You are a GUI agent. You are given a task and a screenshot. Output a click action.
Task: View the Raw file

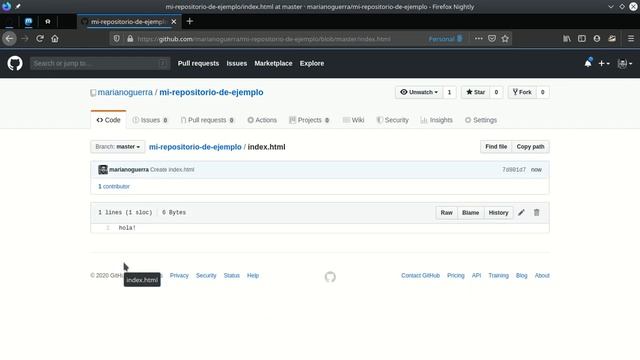[x=446, y=213]
